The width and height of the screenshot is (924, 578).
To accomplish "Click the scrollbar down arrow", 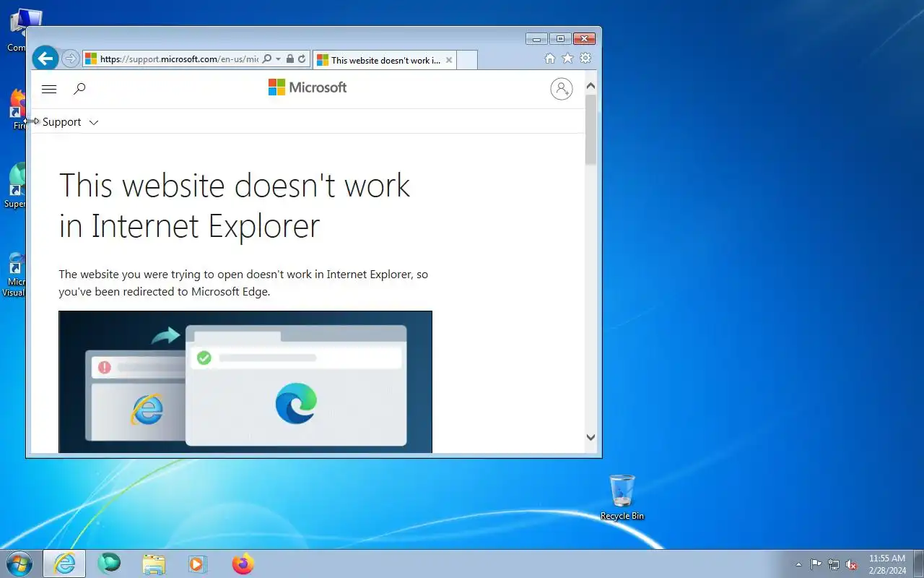I will coord(590,437).
